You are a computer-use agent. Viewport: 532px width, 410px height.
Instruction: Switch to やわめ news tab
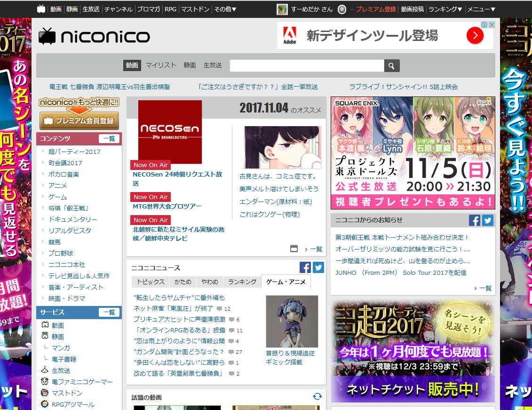(x=210, y=281)
